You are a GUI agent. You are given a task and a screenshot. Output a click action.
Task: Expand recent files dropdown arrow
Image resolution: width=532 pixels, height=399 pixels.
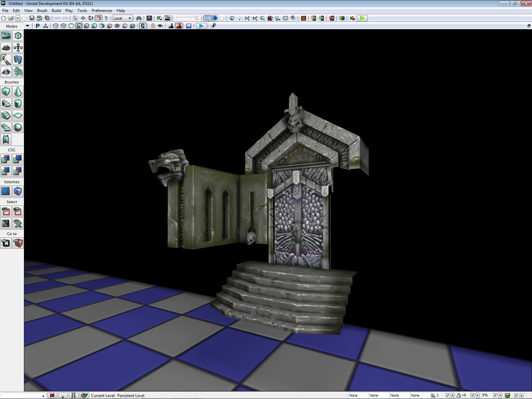coord(18,18)
